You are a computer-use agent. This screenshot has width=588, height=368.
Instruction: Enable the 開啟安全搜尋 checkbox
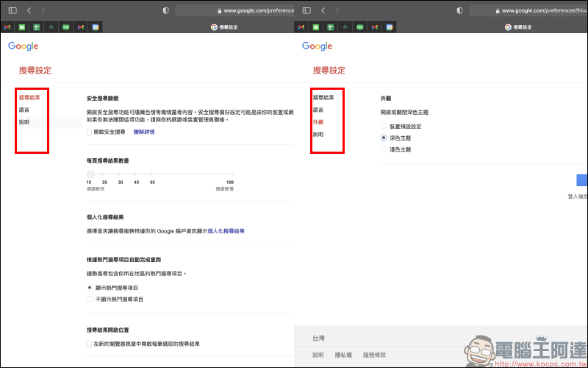click(x=89, y=132)
